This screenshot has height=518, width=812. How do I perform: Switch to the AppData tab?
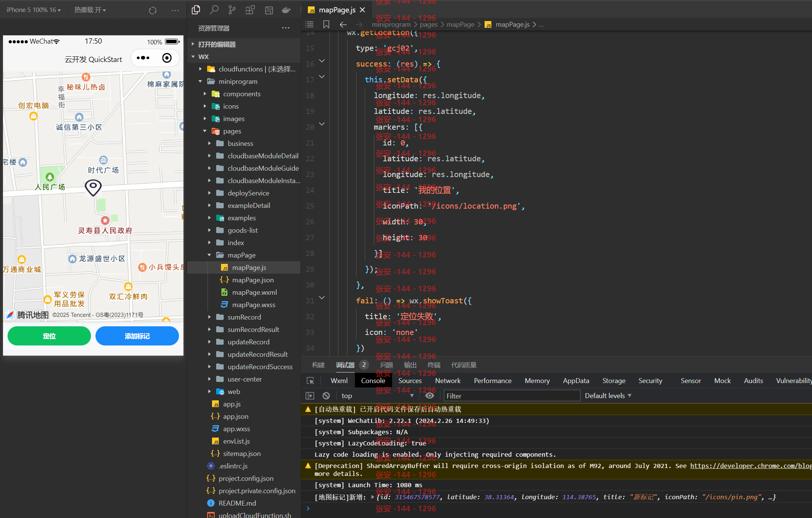tap(576, 381)
